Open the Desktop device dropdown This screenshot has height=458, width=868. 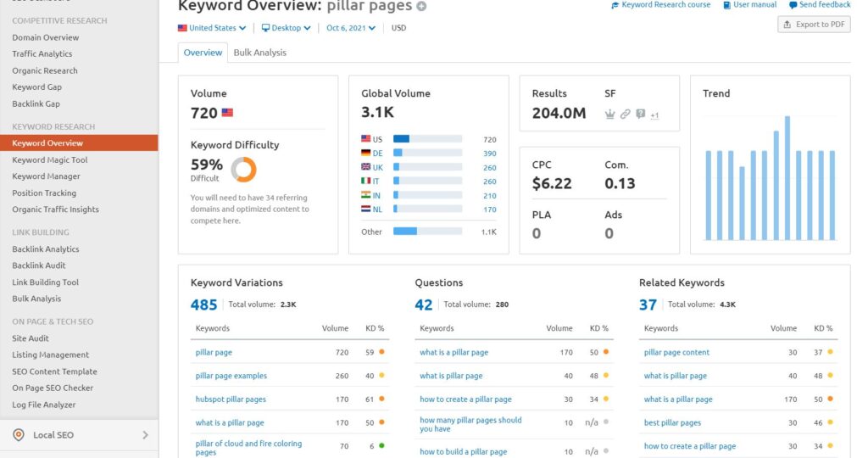coord(286,28)
